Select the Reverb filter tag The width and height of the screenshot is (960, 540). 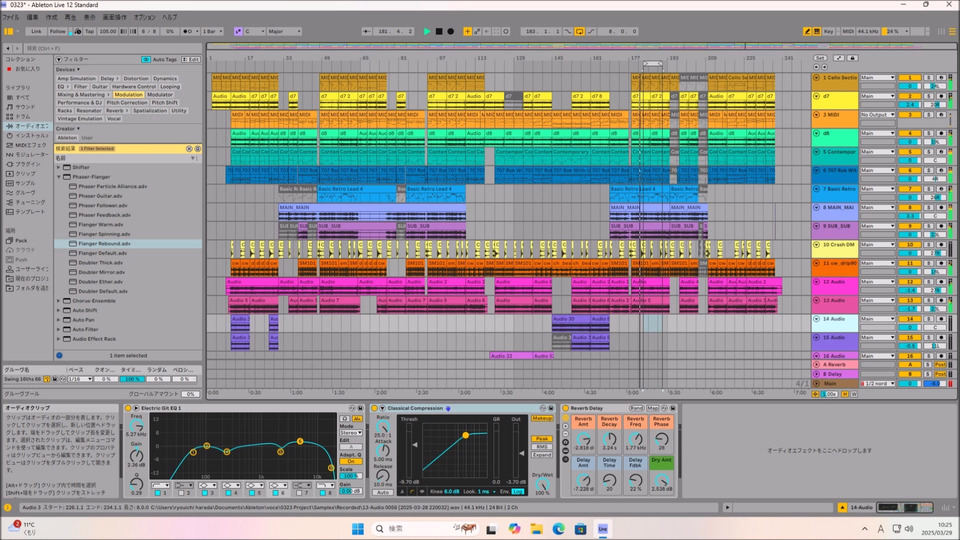115,111
